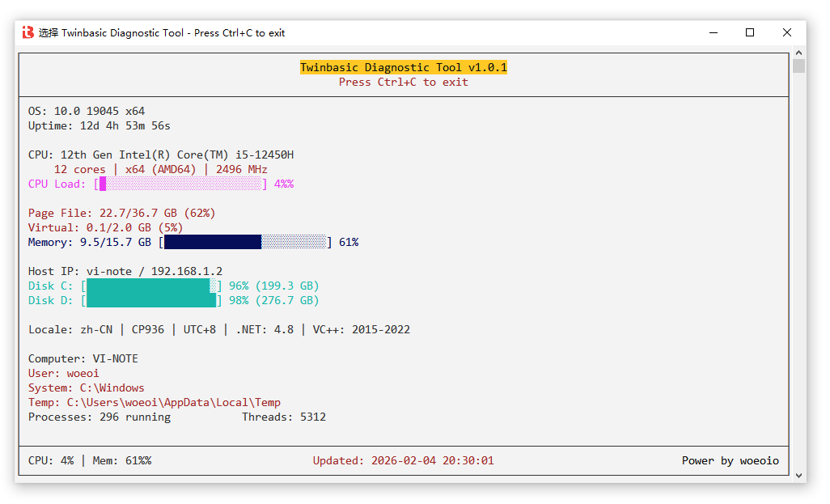Click "Power by woeoio" in the footer

point(730,460)
